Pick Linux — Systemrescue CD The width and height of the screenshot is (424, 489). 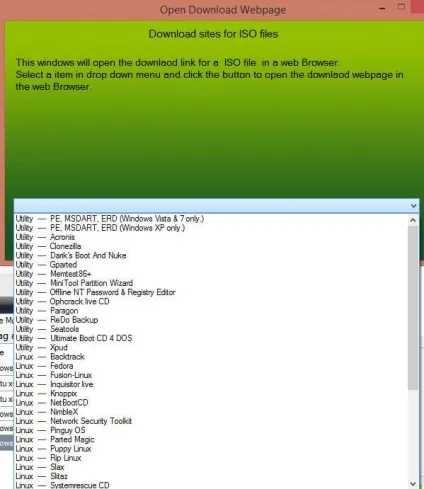point(211,485)
